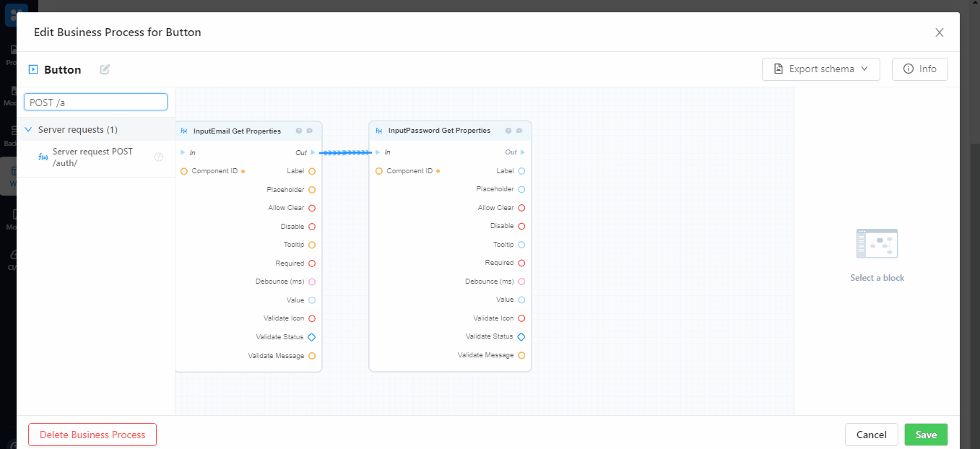980x449 pixels.
Task: Click InputEmail Validate Status diamond connector
Action: (x=312, y=337)
